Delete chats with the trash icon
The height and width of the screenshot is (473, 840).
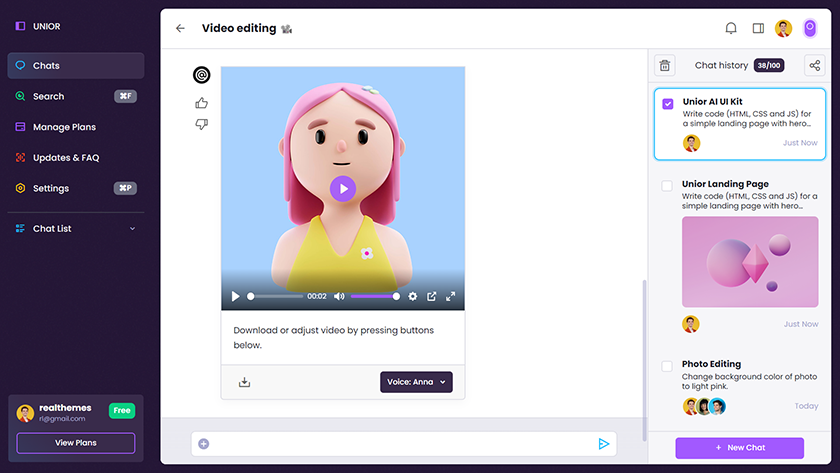664,66
